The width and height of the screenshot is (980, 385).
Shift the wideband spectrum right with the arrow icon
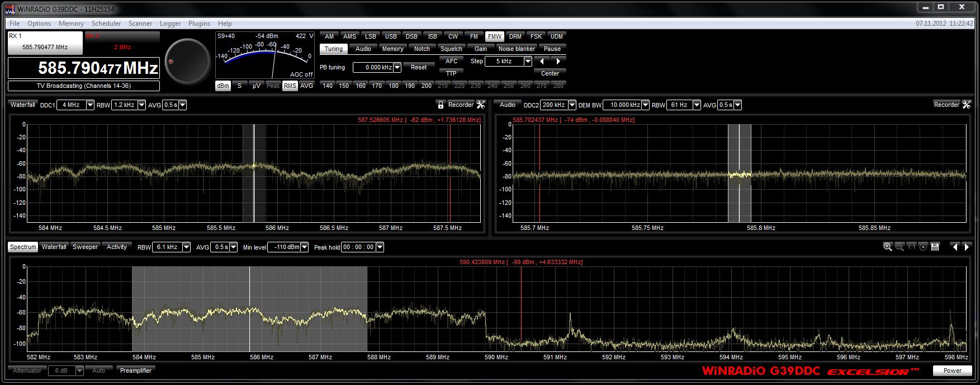tap(967, 247)
